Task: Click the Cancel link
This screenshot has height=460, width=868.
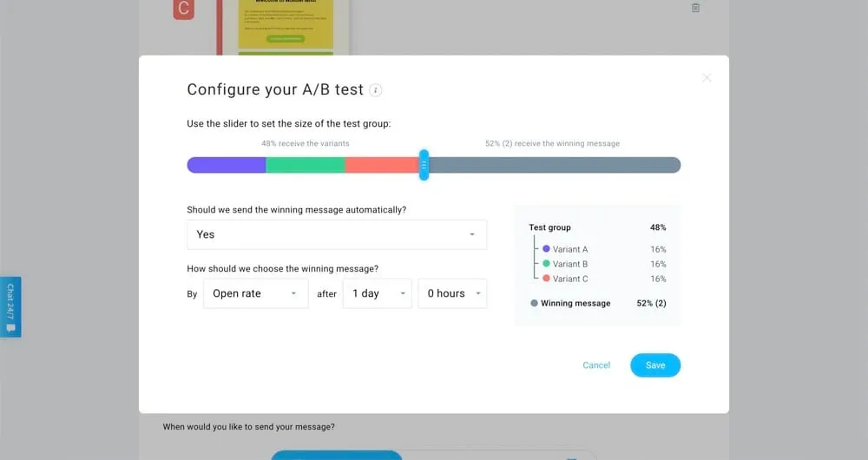Action: (596, 365)
